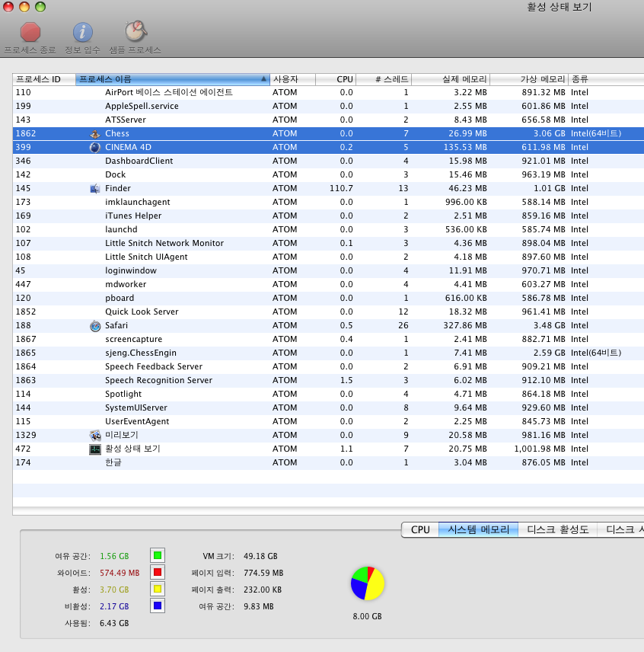
Task: Select Little Snitch UIAgent row
Action: click(328, 257)
